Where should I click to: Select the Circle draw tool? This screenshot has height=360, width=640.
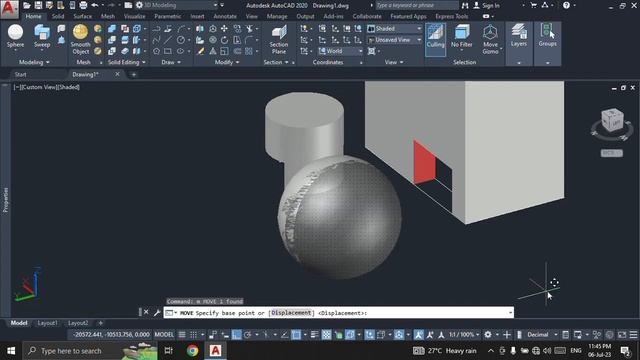tap(180, 40)
